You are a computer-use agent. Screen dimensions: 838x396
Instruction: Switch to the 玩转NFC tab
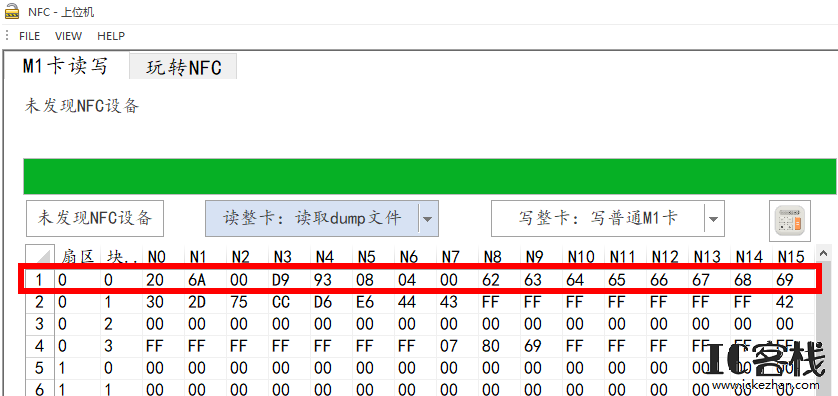(183, 67)
